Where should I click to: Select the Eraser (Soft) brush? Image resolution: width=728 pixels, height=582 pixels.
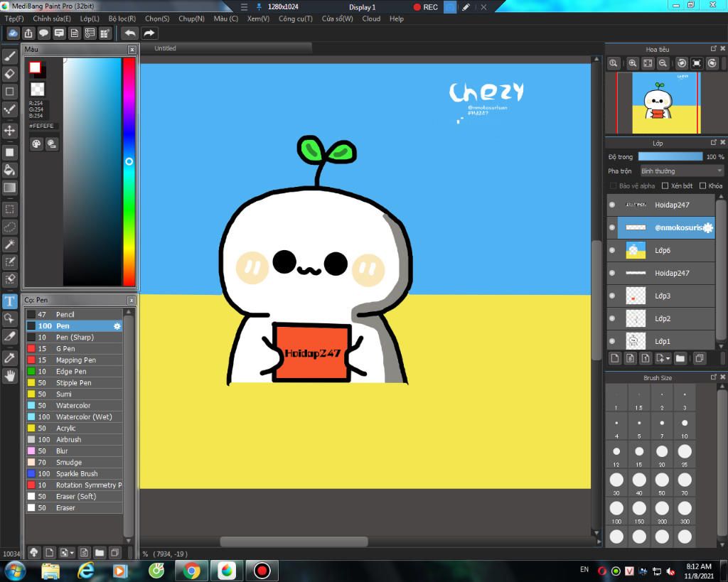click(x=74, y=497)
